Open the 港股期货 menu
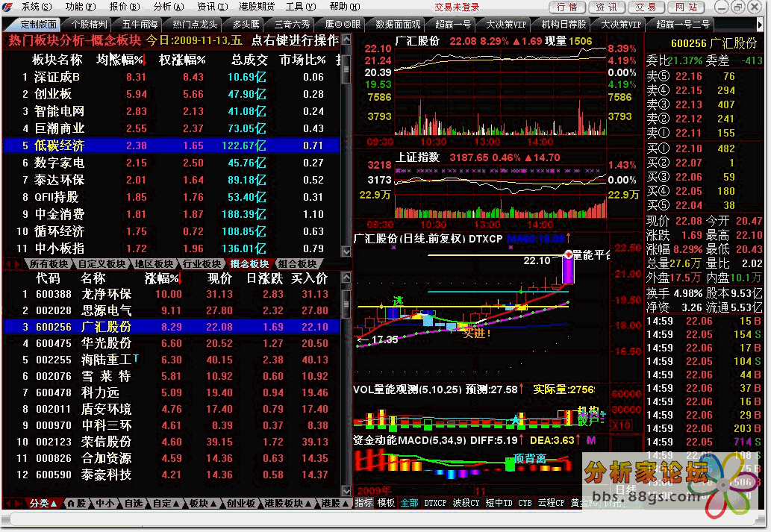 (x=256, y=7)
